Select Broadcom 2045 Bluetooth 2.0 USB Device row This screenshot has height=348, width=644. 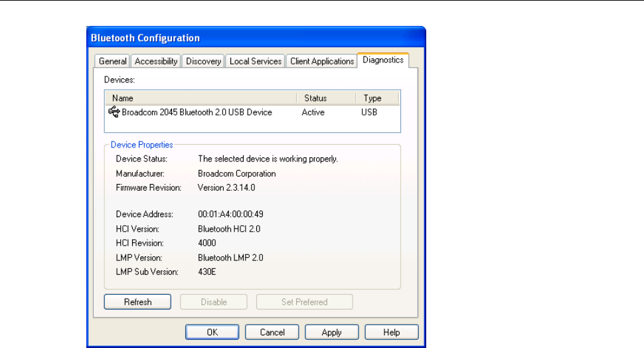tap(252, 112)
